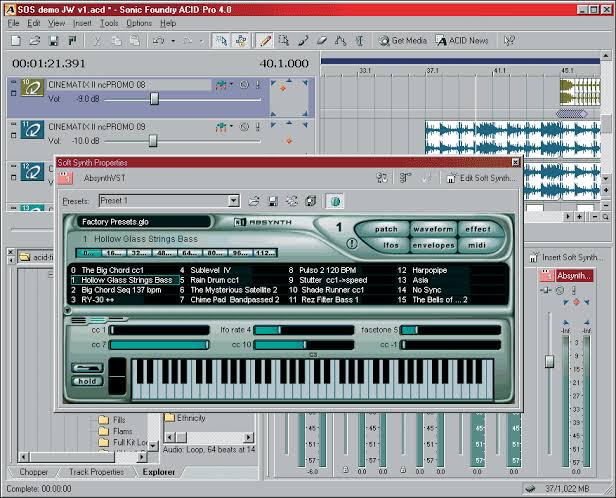Screen dimensions: 616x498
Task: Open Absynth envelopes page
Action: (433, 245)
